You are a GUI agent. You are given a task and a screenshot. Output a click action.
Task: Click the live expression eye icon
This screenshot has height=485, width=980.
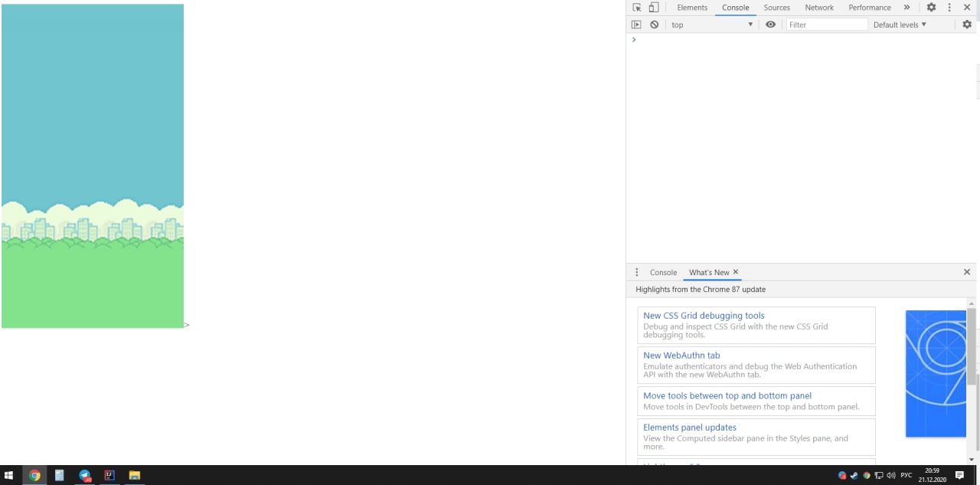pyautogui.click(x=770, y=25)
